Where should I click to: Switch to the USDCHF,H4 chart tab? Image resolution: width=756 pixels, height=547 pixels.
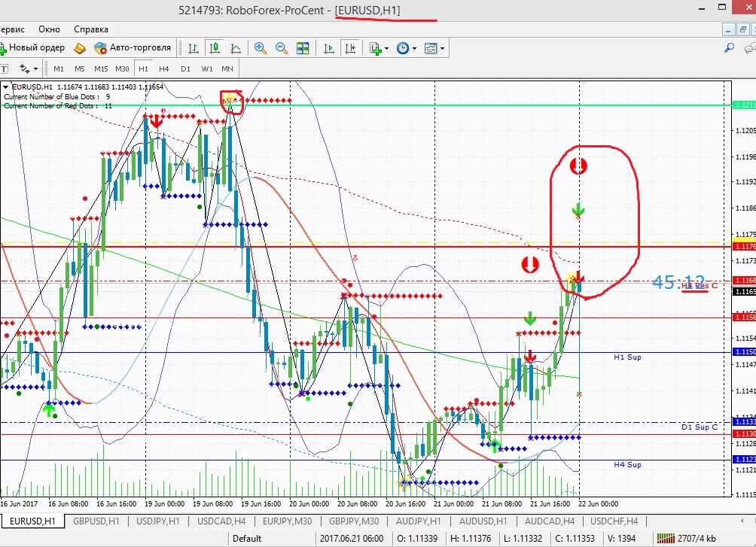point(614,521)
